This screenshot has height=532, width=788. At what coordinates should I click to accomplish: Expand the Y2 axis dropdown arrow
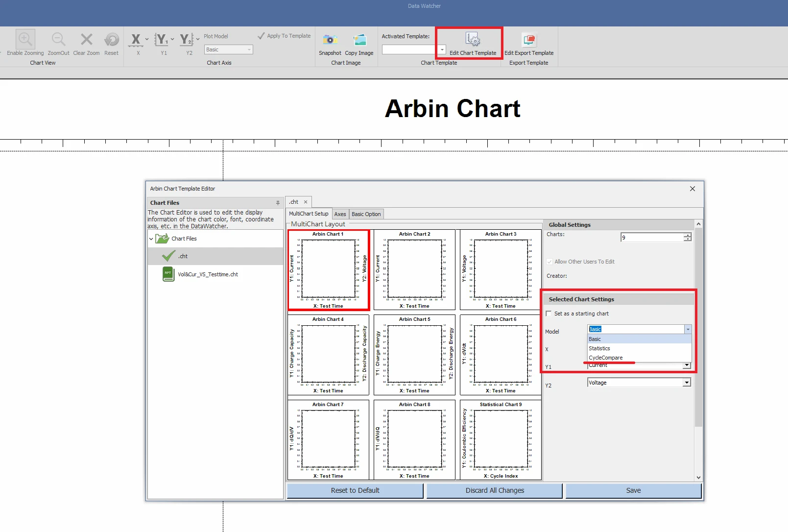[x=198, y=39]
